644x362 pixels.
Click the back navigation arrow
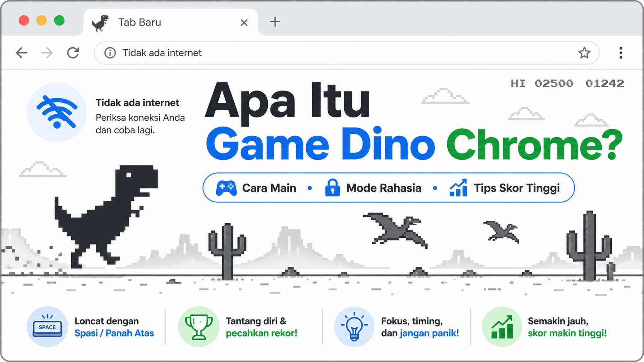click(22, 53)
